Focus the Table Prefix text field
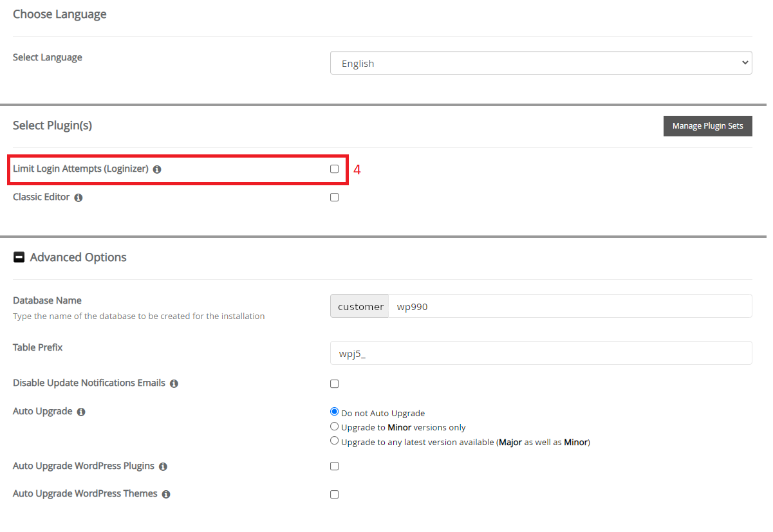 pos(541,353)
